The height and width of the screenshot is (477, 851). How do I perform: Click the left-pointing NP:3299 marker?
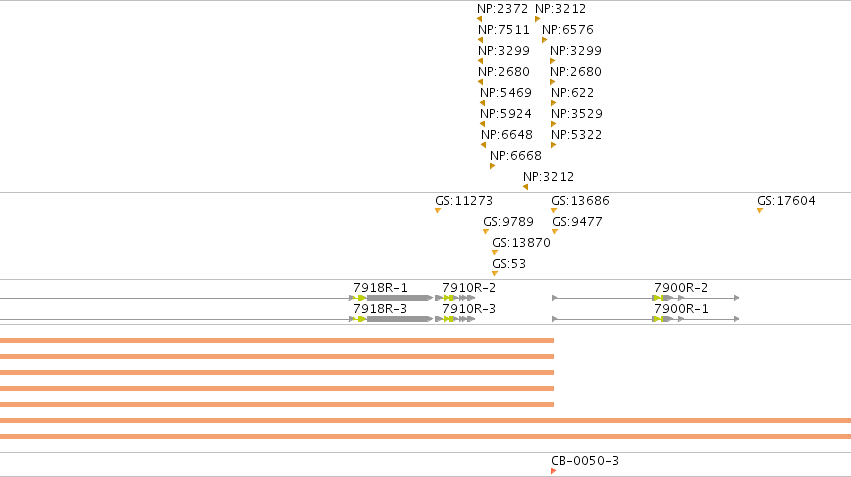[480, 61]
